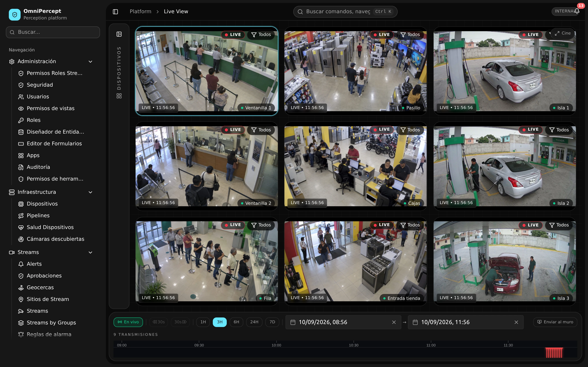588x367 pixels.
Task: Toggle the main sidebar panel icon
Action: click(115, 12)
